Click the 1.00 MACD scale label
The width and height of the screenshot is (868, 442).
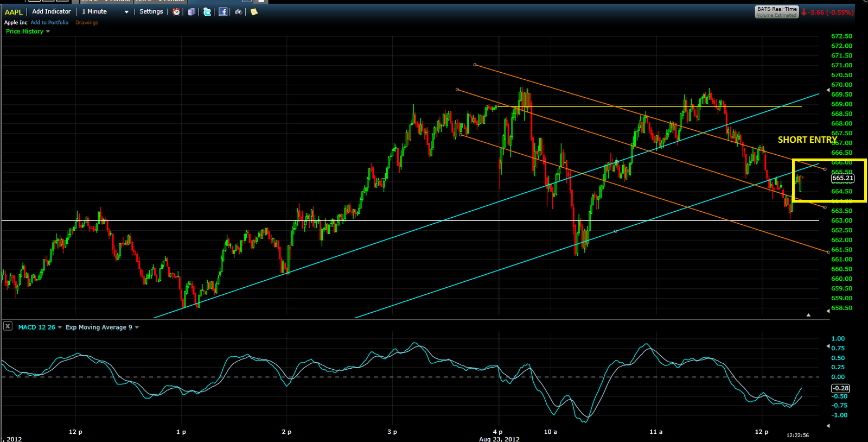(838, 339)
